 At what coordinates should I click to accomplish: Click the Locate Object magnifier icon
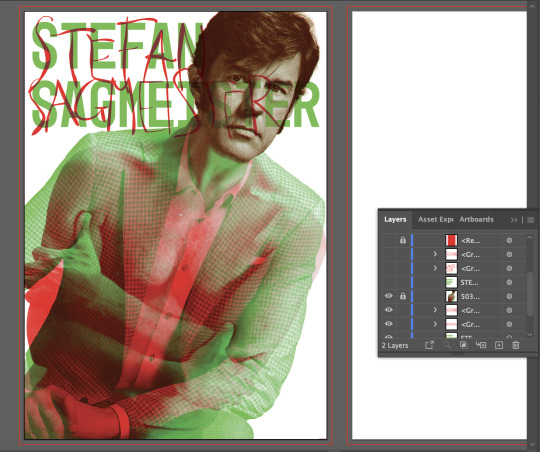(x=447, y=345)
